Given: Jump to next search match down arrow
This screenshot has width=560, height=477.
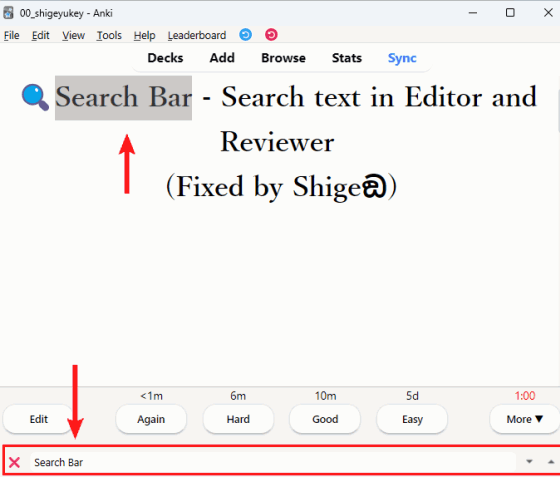Looking at the screenshot, I should (529, 461).
